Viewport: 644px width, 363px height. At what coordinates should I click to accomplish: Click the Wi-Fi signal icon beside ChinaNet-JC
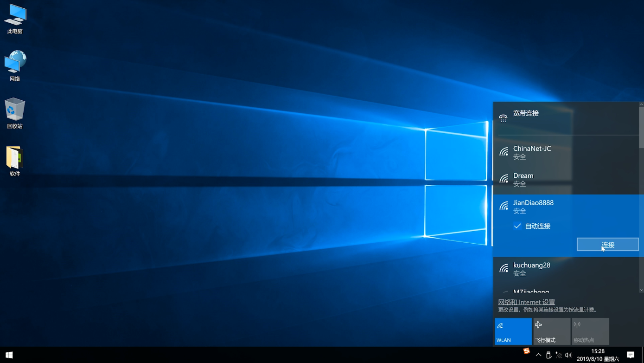504,152
